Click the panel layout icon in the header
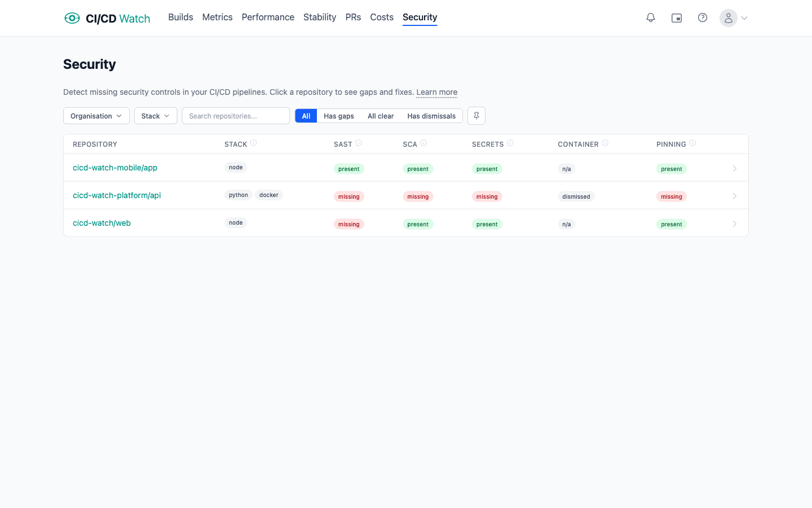 [x=677, y=17]
